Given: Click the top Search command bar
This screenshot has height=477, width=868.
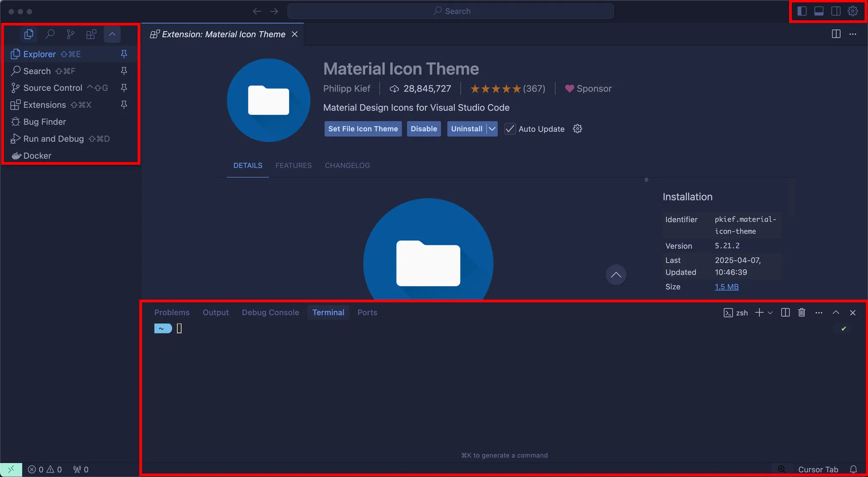Looking at the screenshot, I should (451, 11).
